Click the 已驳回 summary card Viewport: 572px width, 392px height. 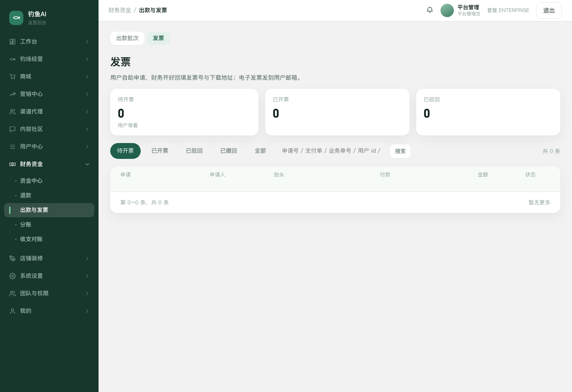pyautogui.click(x=488, y=112)
